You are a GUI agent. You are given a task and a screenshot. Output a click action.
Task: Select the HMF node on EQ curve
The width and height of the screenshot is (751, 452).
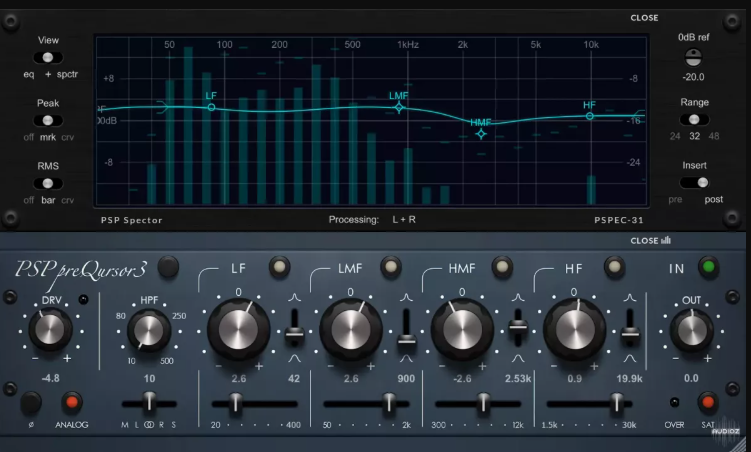pyautogui.click(x=481, y=134)
